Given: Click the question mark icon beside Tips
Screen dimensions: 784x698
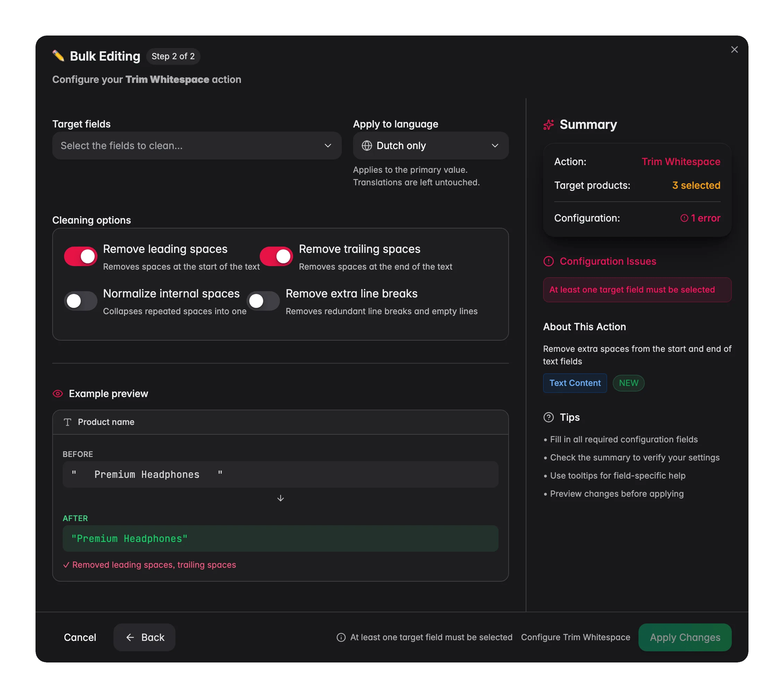Looking at the screenshot, I should [549, 417].
